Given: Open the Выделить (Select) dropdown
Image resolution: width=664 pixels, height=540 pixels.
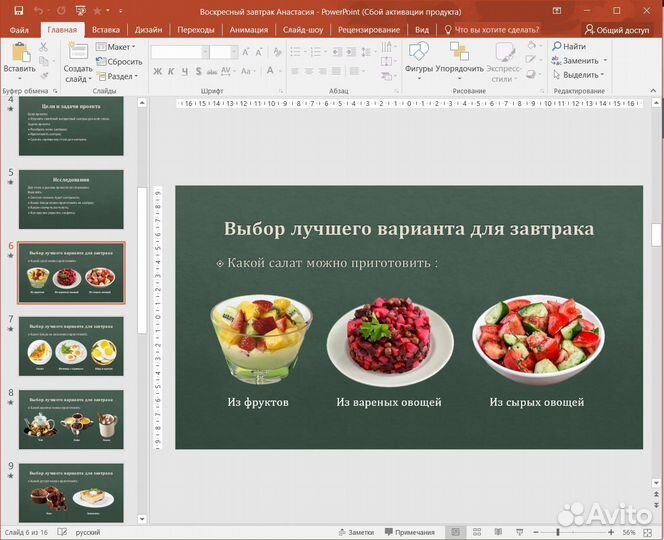Looking at the screenshot, I should tap(578, 75).
